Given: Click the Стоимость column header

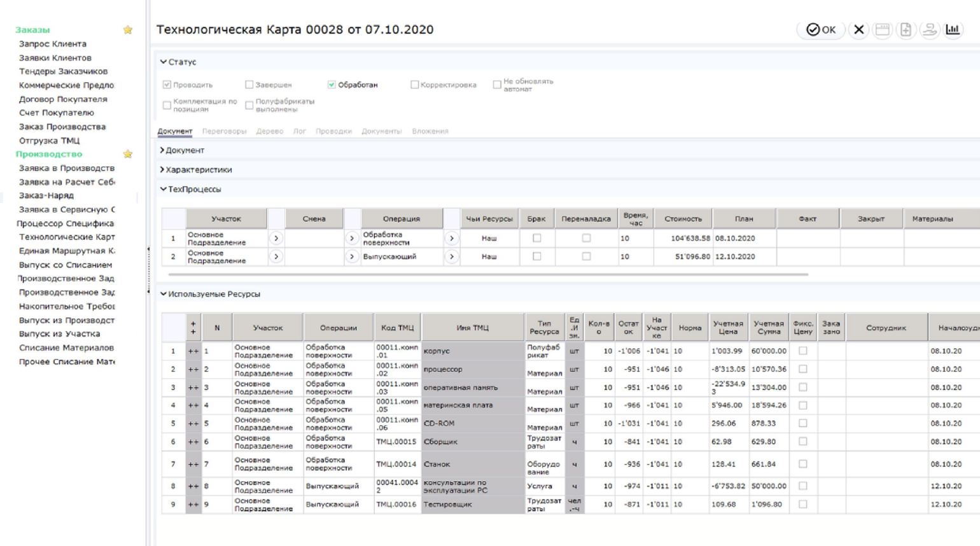Looking at the screenshot, I should 683,218.
